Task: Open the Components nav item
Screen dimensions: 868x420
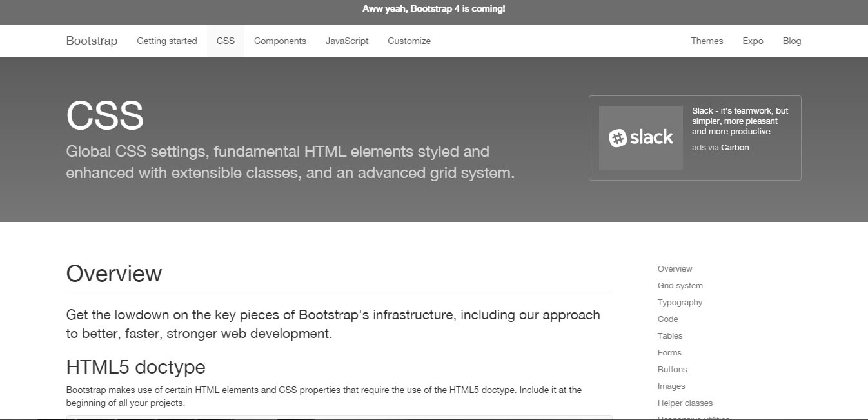Action: point(280,41)
